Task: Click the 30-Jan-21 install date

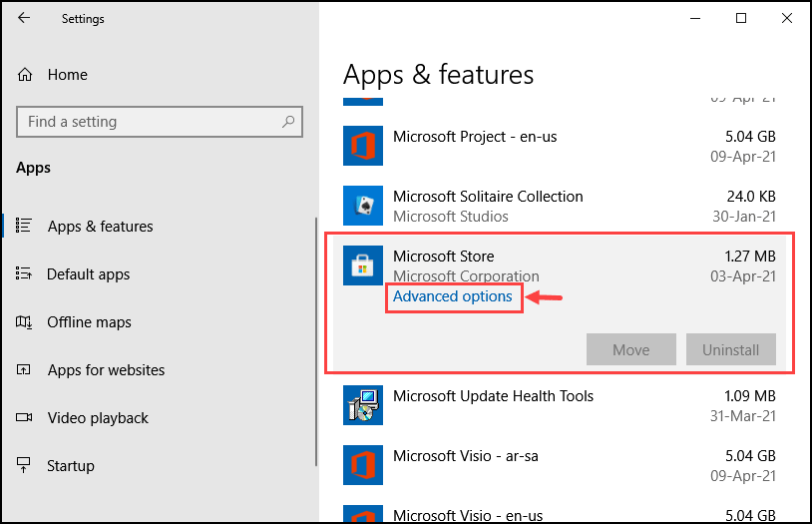Action: coord(744,217)
